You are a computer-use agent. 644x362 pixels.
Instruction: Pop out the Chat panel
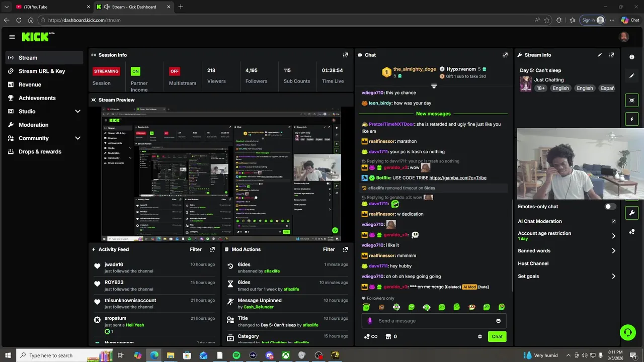[x=505, y=55]
